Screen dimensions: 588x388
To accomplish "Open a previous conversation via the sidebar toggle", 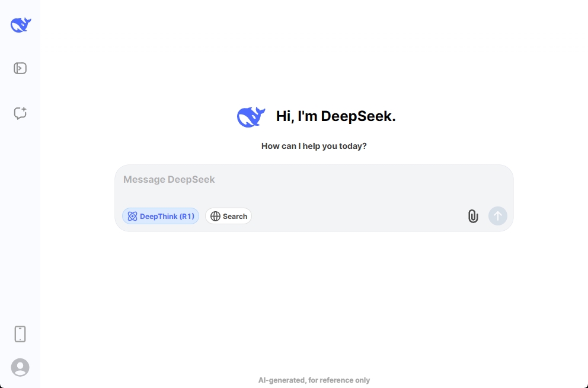I will click(x=20, y=68).
